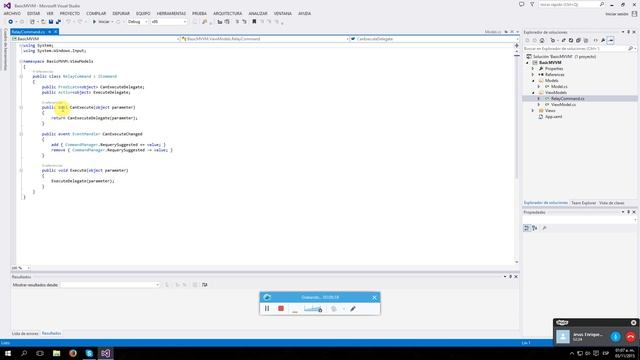Stop the screen recording with red square
The width and height of the screenshot is (640, 360).
click(x=281, y=309)
